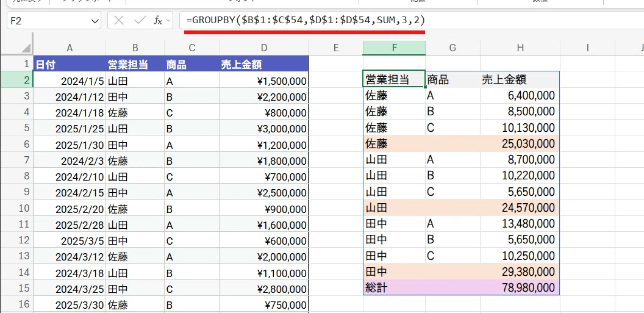
Task: Click header cell 商品 in column C
Action: coord(192,64)
